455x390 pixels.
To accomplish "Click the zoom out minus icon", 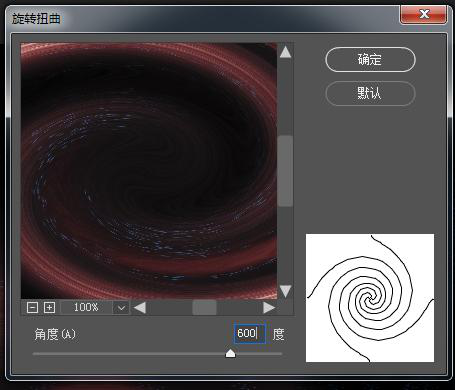I will (x=32, y=307).
